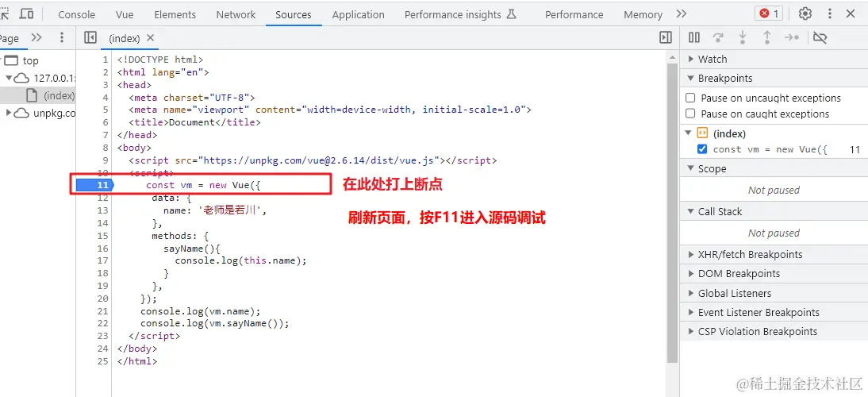This screenshot has height=397, width=868.
Task: Show more DevTools tabs via double chevron
Action: (682, 13)
